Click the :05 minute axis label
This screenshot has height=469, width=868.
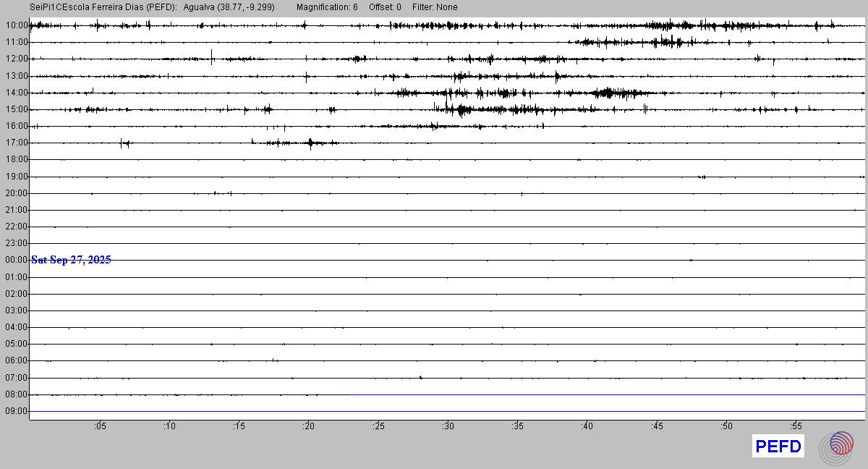click(x=99, y=426)
